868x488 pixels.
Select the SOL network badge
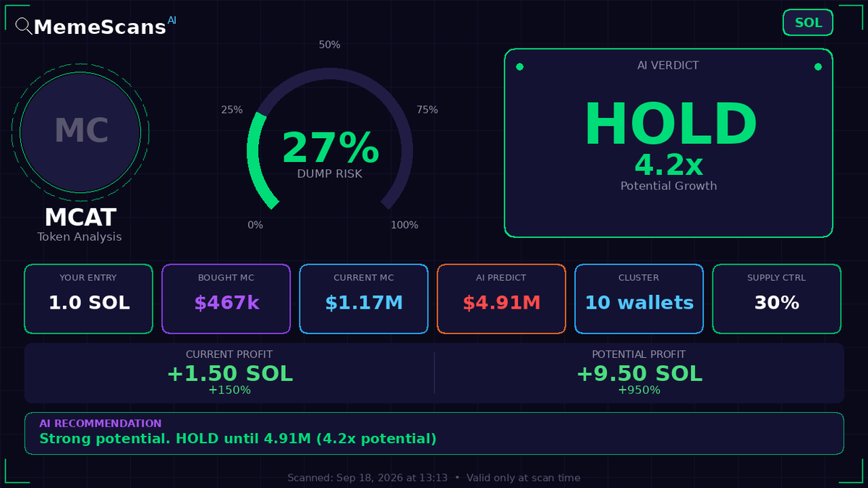pos(808,22)
